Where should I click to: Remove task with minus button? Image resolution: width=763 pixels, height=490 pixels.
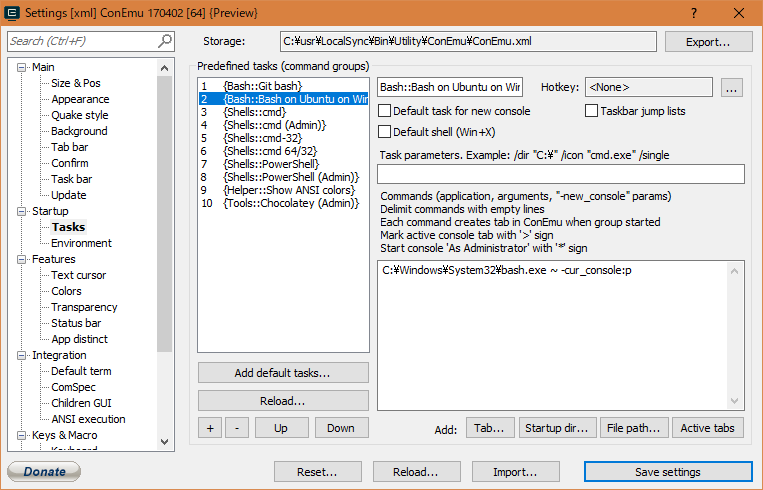pos(237,428)
